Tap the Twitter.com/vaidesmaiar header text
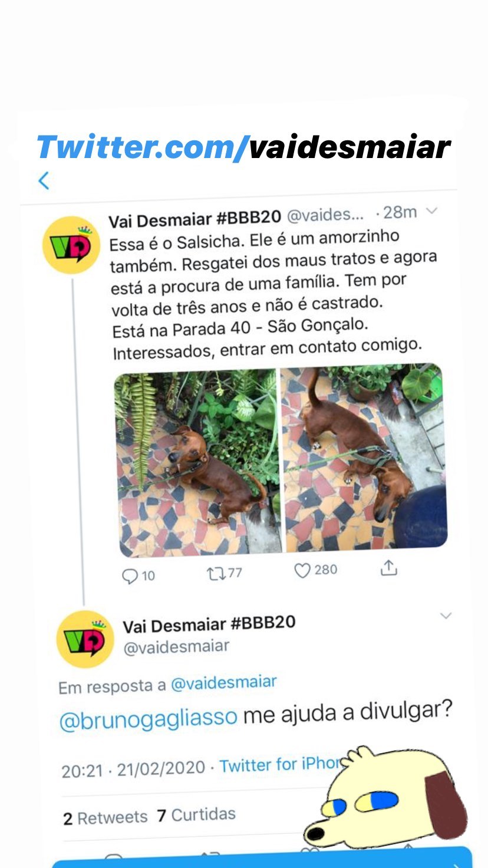The height and width of the screenshot is (868, 488). click(244, 147)
